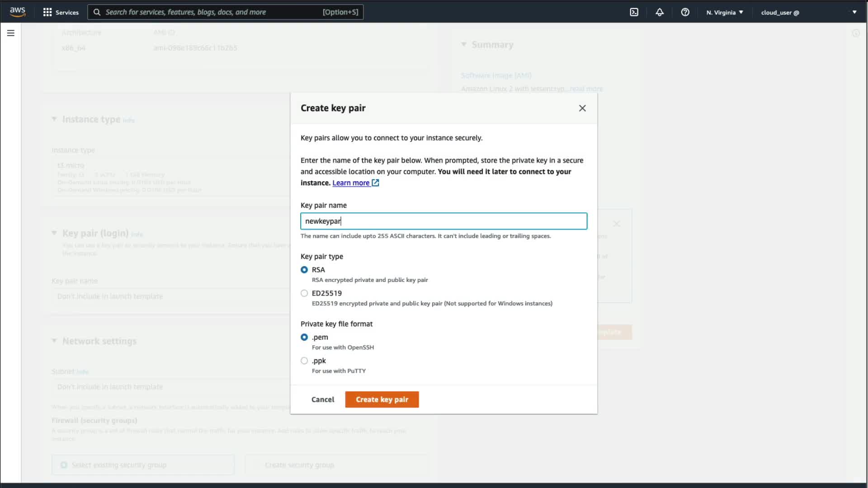Click the Create key pair button
This screenshot has width=868, height=488.
tap(382, 399)
